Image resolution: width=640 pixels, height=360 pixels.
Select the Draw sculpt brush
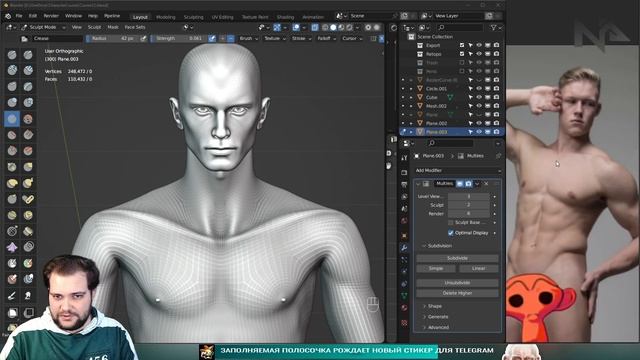[12, 55]
